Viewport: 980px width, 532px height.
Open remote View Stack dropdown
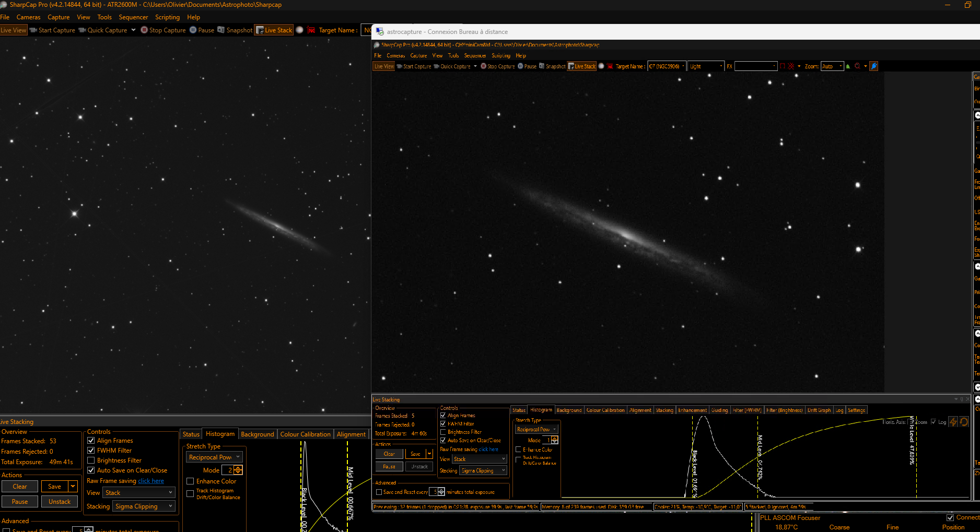(480, 459)
